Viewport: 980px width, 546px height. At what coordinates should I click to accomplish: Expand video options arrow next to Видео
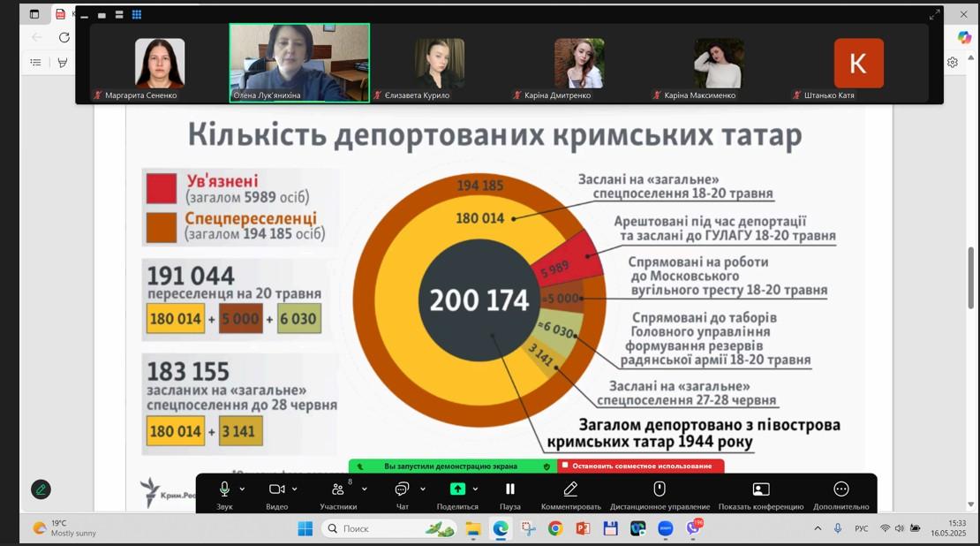294,489
